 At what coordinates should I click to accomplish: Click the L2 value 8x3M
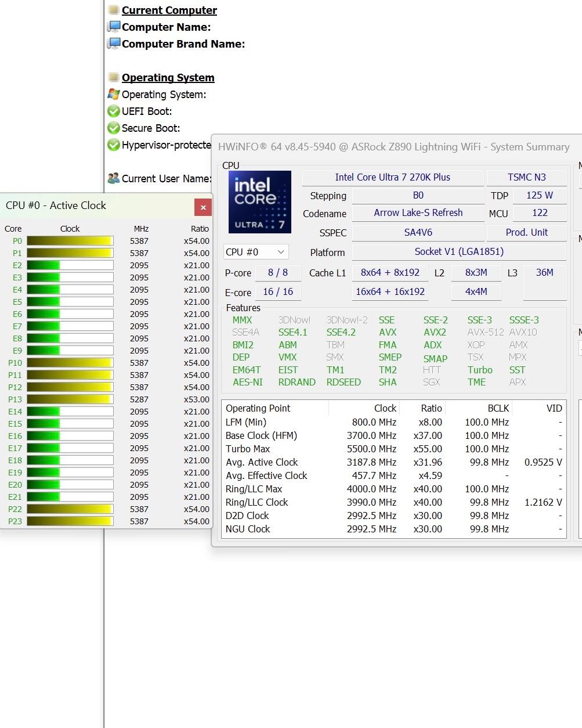476,273
